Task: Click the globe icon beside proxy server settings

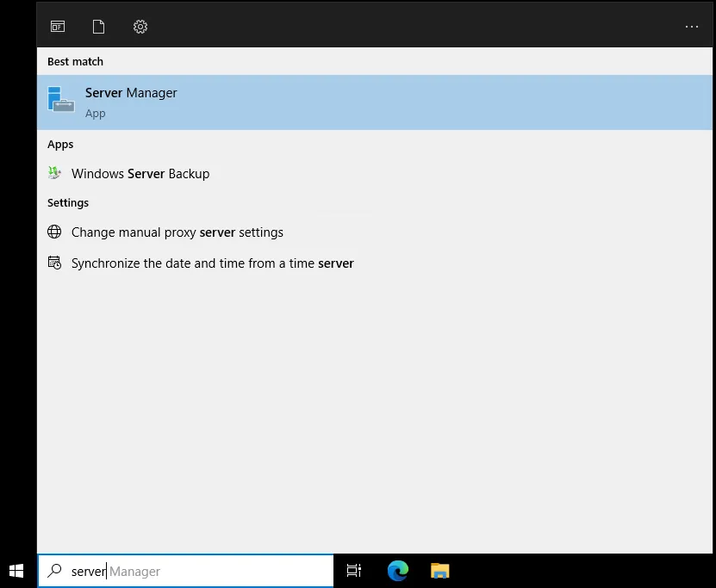Action: [54, 232]
